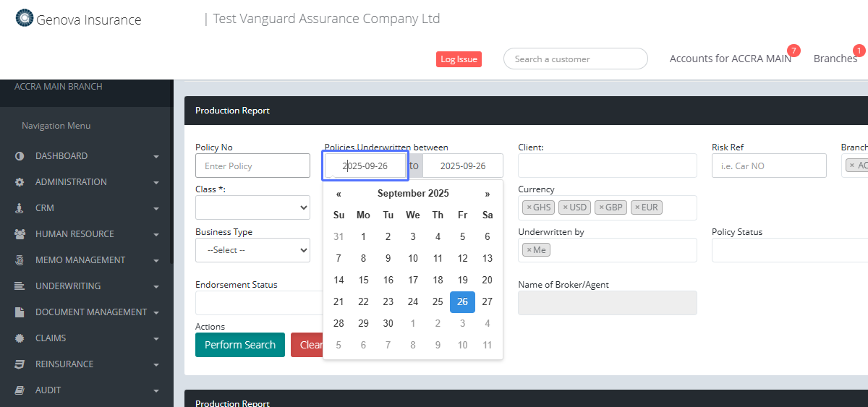Remove the GHS currency tag
Screen dimensions: 868x407
pos(529,207)
